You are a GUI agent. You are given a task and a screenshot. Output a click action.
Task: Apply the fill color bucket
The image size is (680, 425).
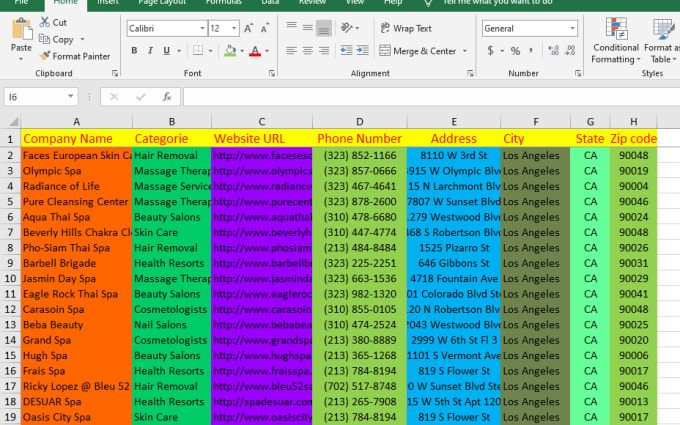[230, 50]
